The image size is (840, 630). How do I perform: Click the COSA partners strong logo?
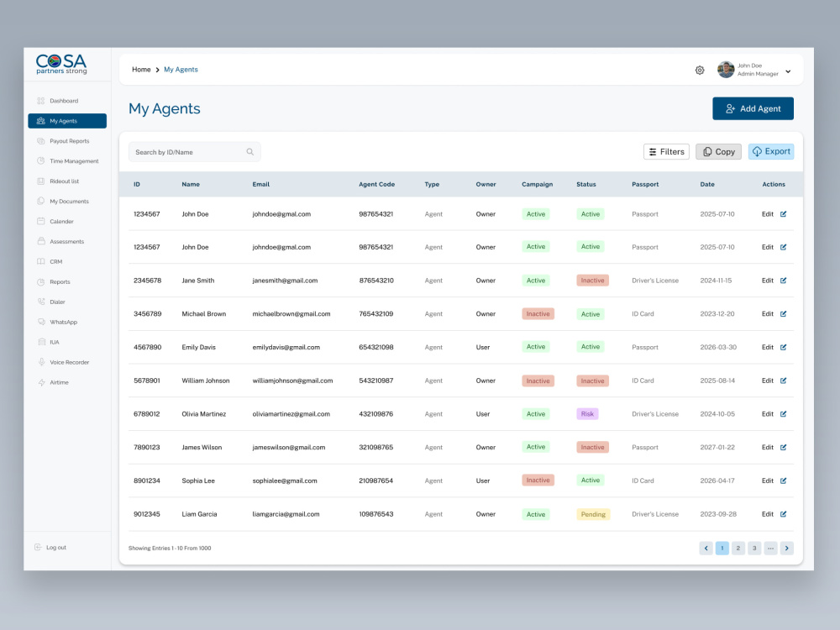61,65
